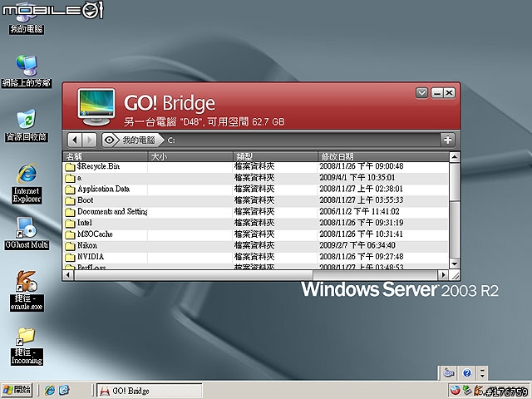This screenshot has height=399, width=532.
Task: Click date 2008/11/27 上午 02:38:01
Action: [361, 189]
